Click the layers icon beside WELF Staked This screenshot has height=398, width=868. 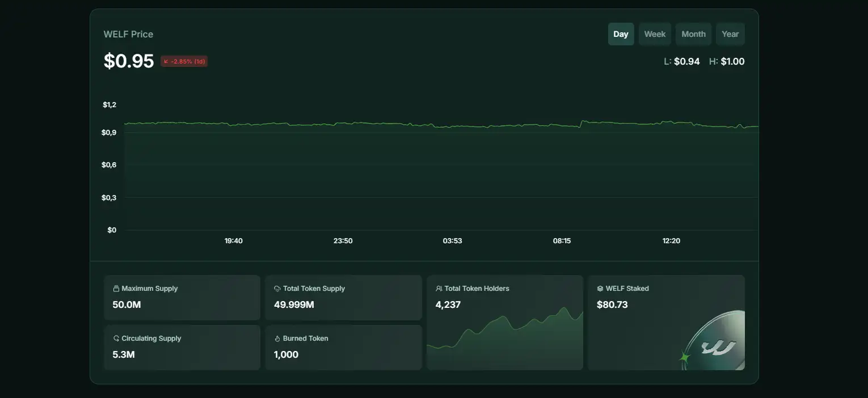click(x=600, y=289)
